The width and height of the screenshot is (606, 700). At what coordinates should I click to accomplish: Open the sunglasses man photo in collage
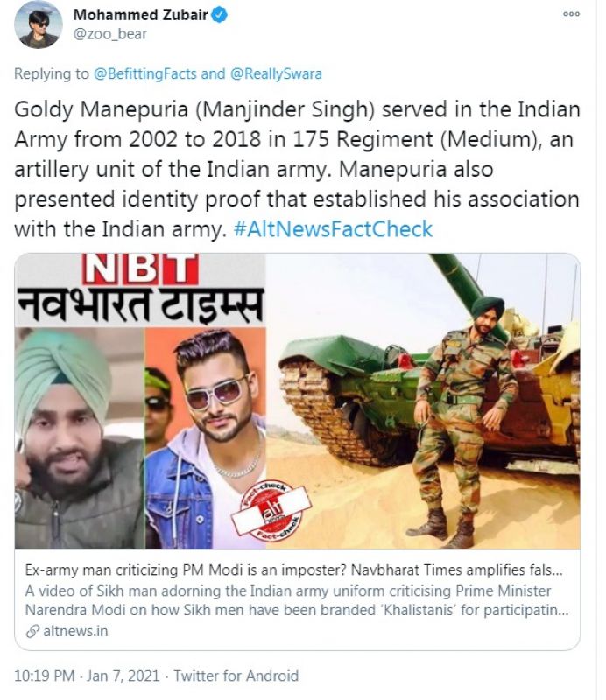pyautogui.click(x=206, y=438)
